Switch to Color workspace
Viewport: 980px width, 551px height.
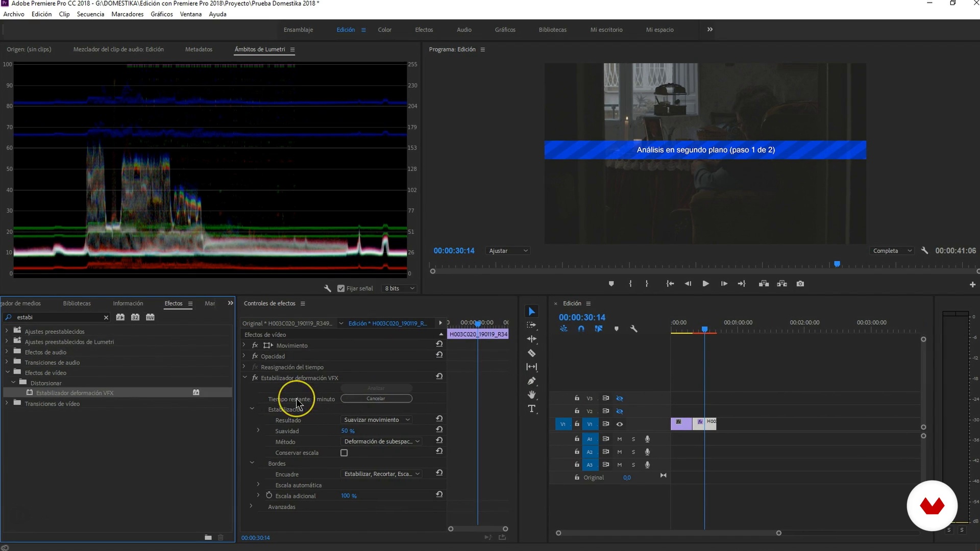tap(384, 30)
